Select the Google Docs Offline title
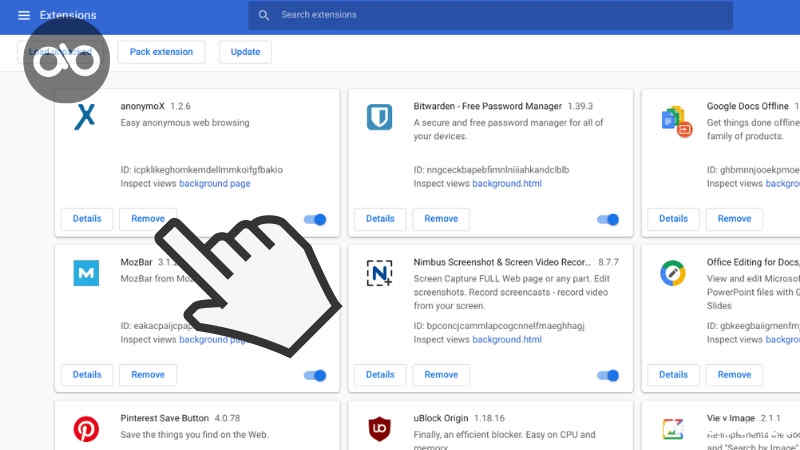800x450 pixels. pyautogui.click(x=747, y=106)
